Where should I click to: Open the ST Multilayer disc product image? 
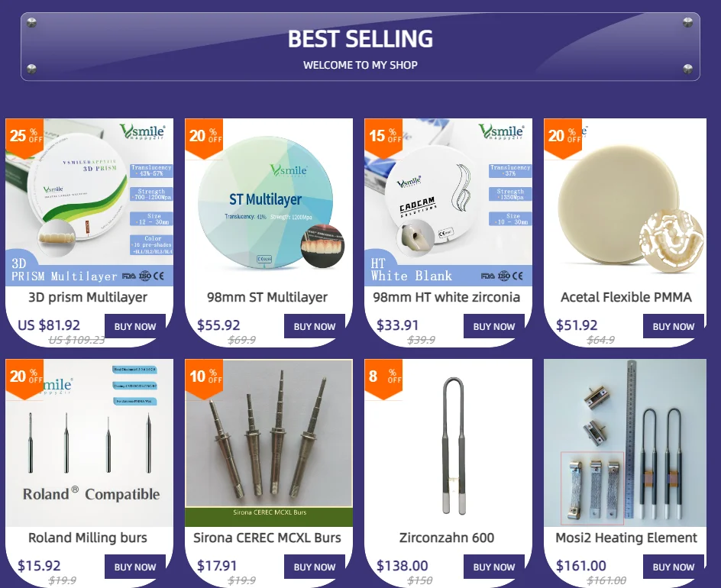[269, 202]
